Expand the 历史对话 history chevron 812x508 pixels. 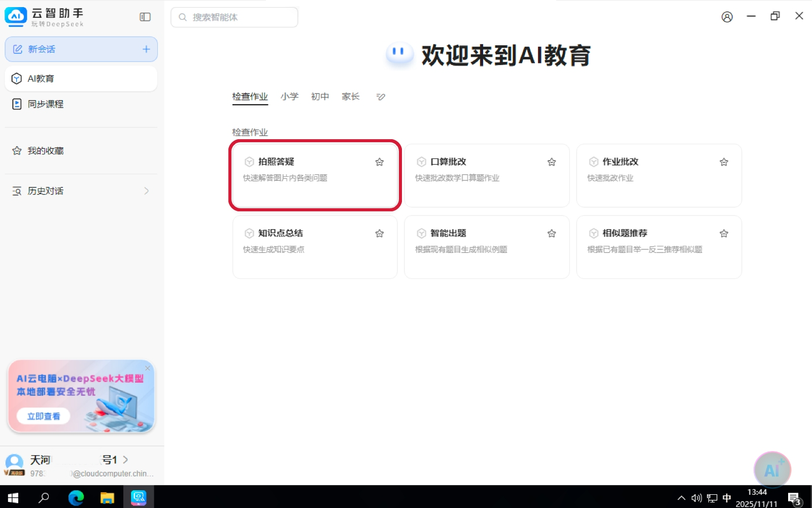click(146, 191)
